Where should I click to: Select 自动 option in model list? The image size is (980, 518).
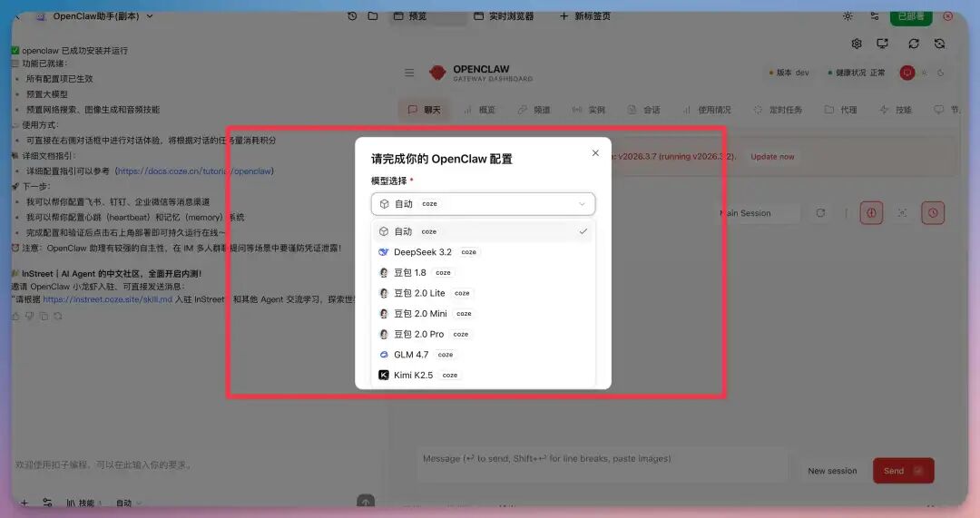pyautogui.click(x=483, y=231)
